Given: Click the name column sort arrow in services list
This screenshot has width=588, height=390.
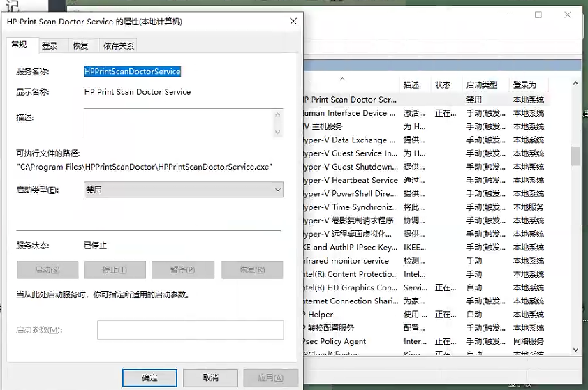Looking at the screenshot, I should tap(342, 79).
